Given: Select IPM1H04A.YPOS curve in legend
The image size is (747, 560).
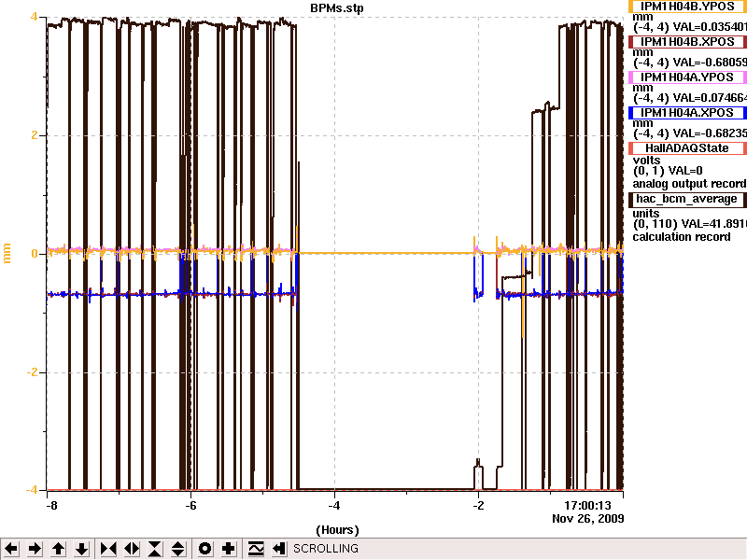Looking at the screenshot, I should (687, 77).
